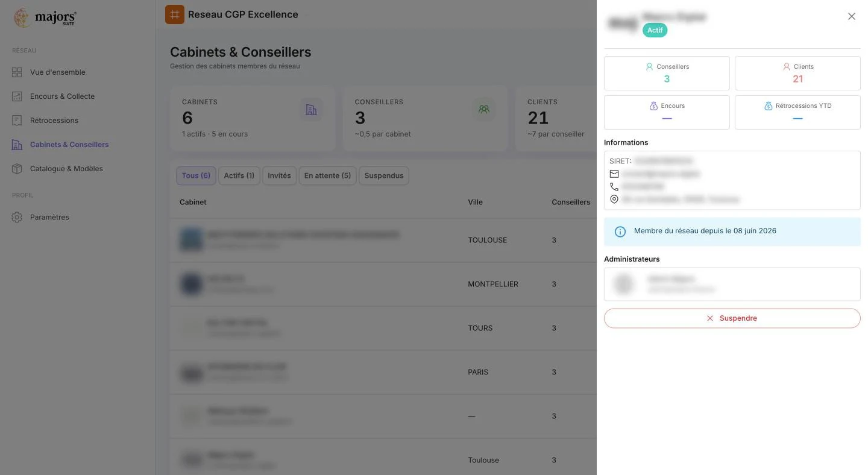The height and width of the screenshot is (475, 868).
Task: Click the MONTPELLIER city cell
Action: (493, 284)
